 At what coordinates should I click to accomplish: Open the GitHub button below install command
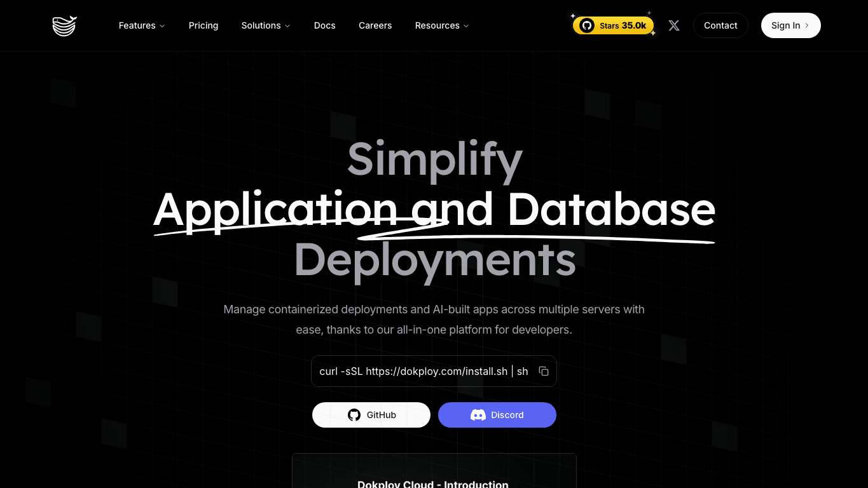(371, 415)
